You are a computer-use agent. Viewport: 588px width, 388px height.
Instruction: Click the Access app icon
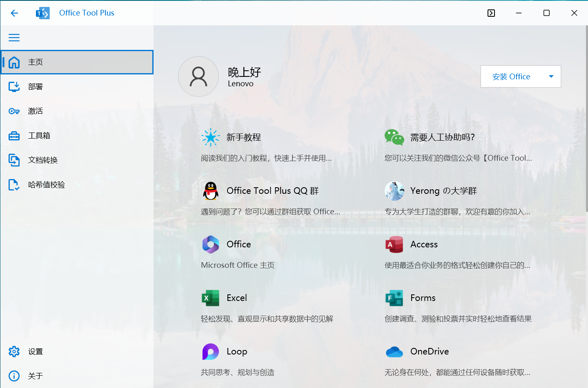[x=394, y=244]
